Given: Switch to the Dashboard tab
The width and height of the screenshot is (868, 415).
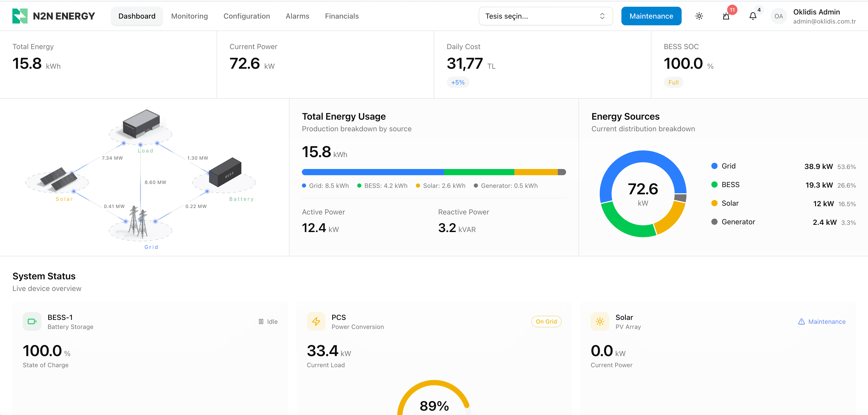Looking at the screenshot, I should (137, 16).
